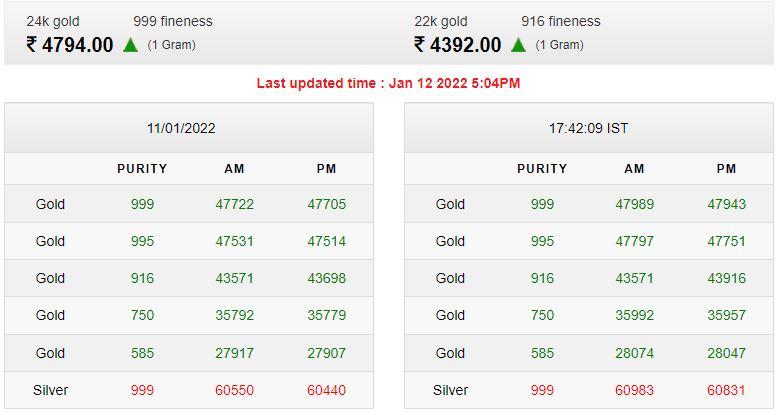Click Gold 999 AM value 47722
The height and width of the screenshot is (412, 779).
[234, 204]
